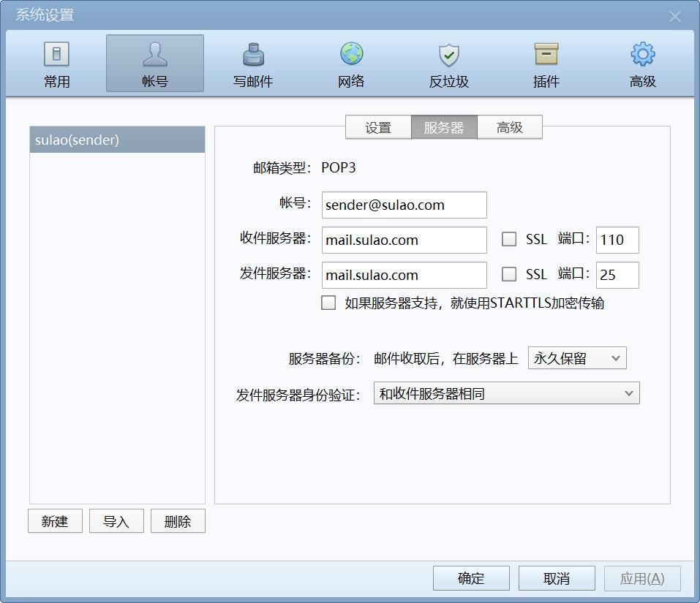Select the 帐号 account icon
Screen dimensions: 700x603
[155, 64]
